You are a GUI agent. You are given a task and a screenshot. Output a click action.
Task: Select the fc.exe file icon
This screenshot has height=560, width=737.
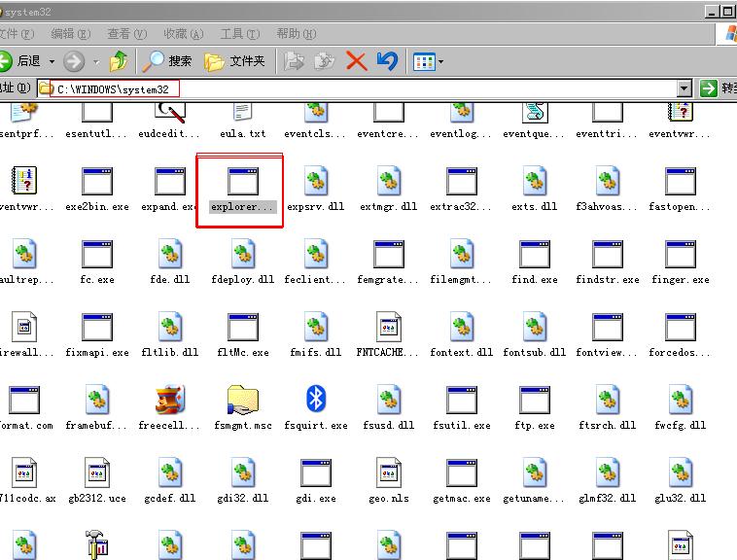tap(97, 254)
